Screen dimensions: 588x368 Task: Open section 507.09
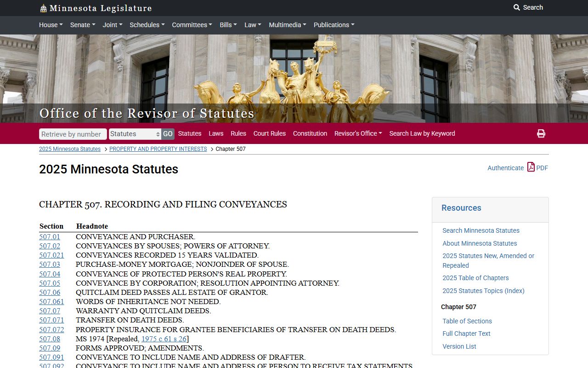(50, 348)
